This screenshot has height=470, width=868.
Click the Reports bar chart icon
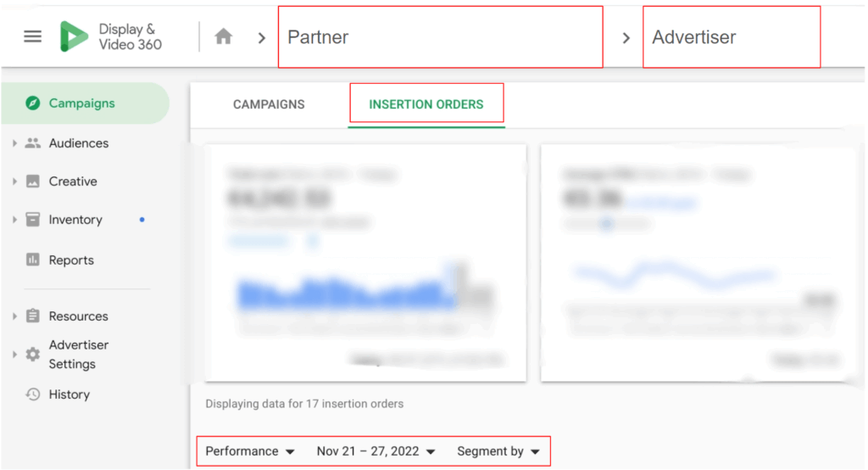pos(33,260)
